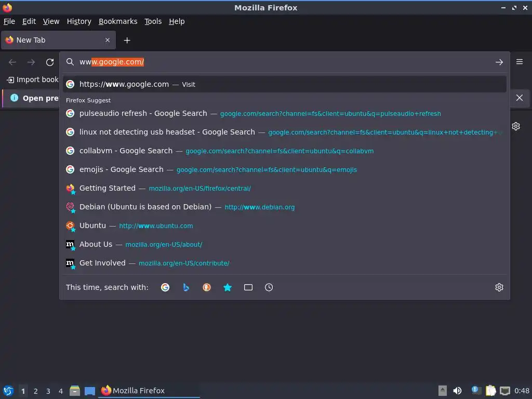Screen dimensions: 532x399
Task: Click the search magnifier in address bar
Action: pos(70,62)
